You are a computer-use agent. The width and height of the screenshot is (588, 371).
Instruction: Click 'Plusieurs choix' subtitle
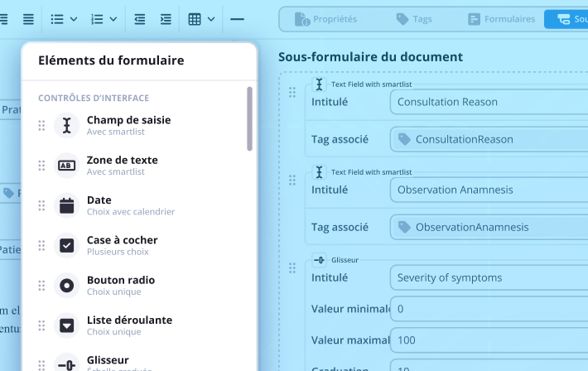click(118, 252)
